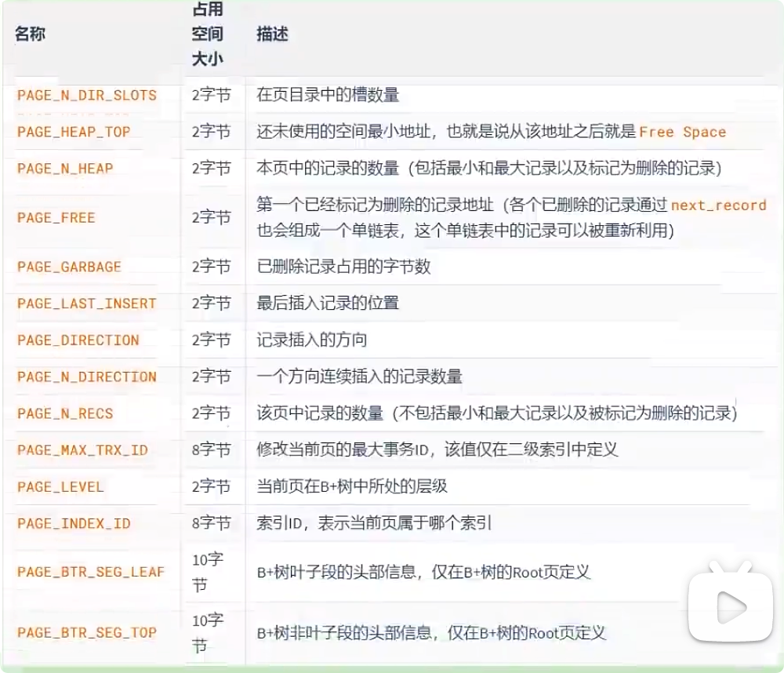This screenshot has width=784, height=673.
Task: Select the PAGE_N_DIR_SLOTS field name
Action: coord(86,95)
